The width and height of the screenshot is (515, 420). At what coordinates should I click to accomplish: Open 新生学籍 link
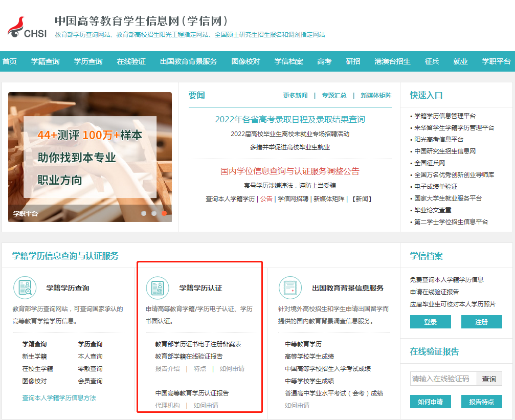34,357
